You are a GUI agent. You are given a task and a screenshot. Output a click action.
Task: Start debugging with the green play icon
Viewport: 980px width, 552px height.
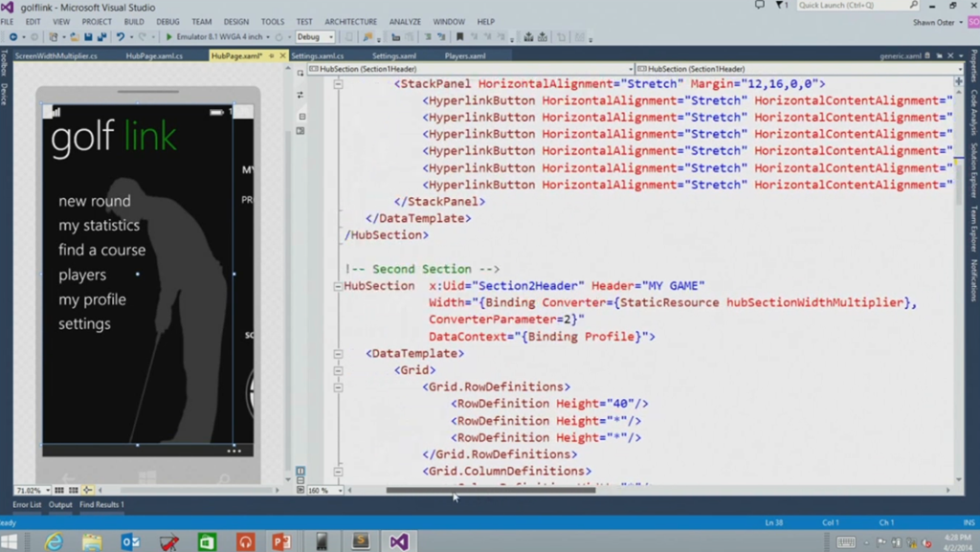click(168, 37)
